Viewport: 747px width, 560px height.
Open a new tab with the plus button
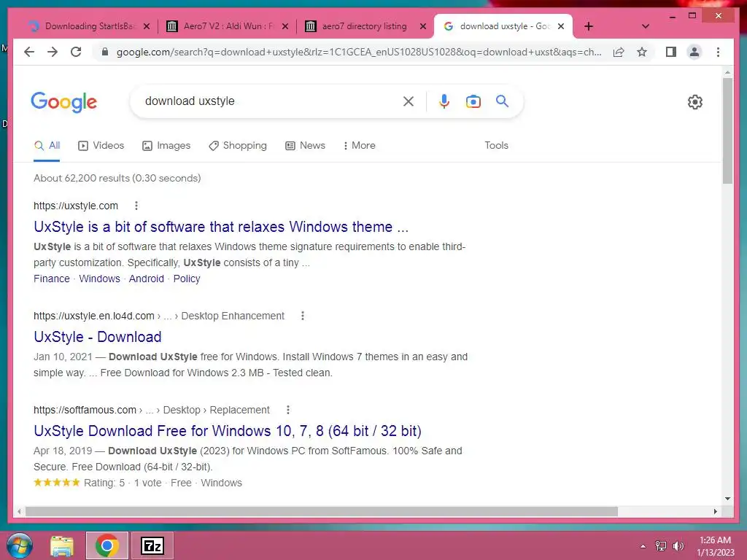[589, 26]
